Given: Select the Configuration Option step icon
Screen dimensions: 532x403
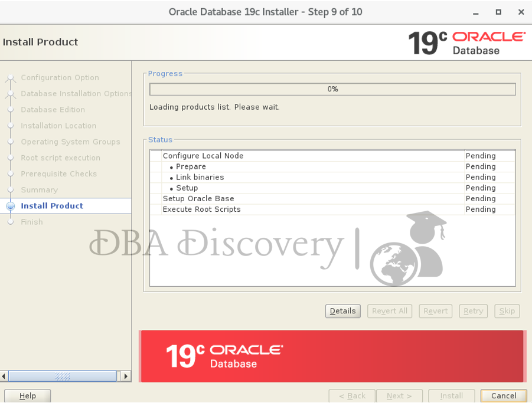Looking at the screenshot, I should coord(10,78).
